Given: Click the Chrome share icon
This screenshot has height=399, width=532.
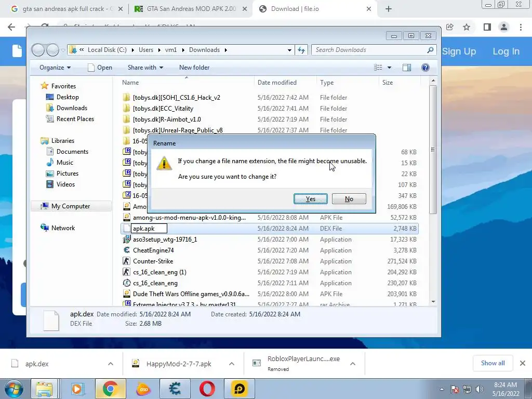Looking at the screenshot, I should point(450,27).
